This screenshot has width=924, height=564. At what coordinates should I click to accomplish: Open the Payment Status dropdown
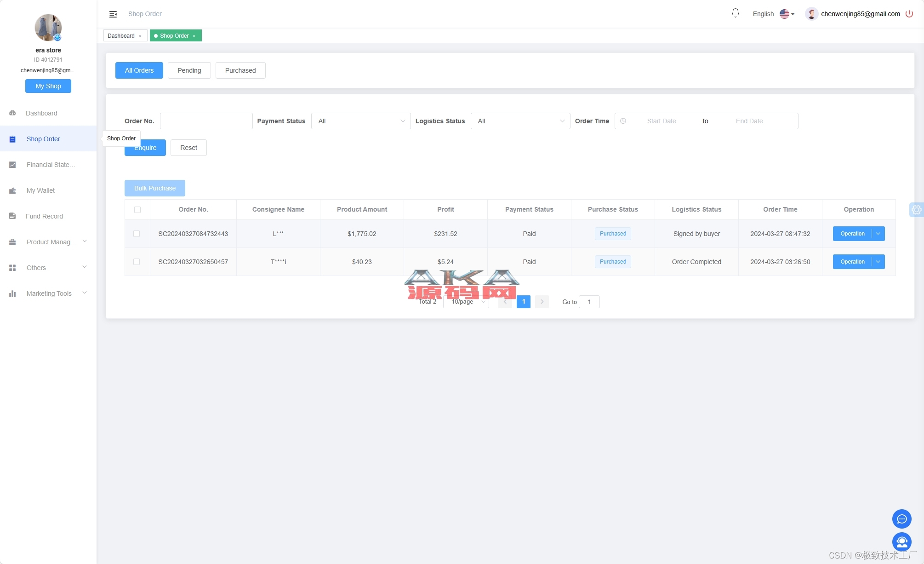pyautogui.click(x=361, y=121)
